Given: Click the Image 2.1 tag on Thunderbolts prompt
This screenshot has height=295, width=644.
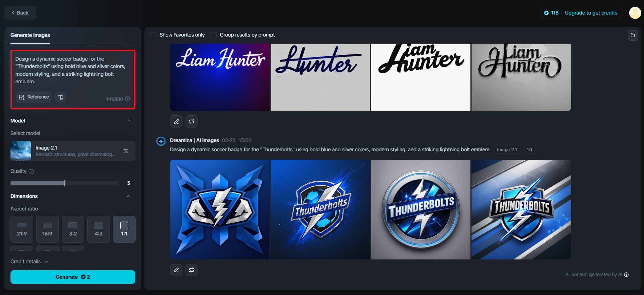Looking at the screenshot, I should tap(507, 150).
